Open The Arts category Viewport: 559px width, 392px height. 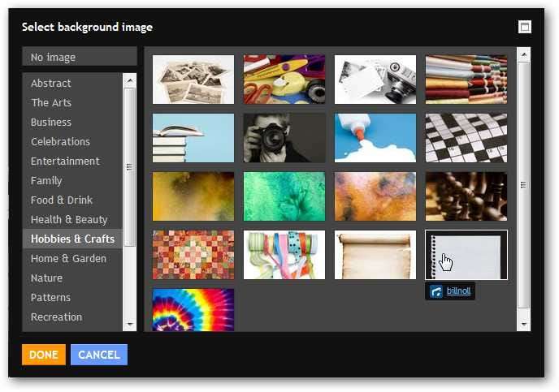(72, 102)
